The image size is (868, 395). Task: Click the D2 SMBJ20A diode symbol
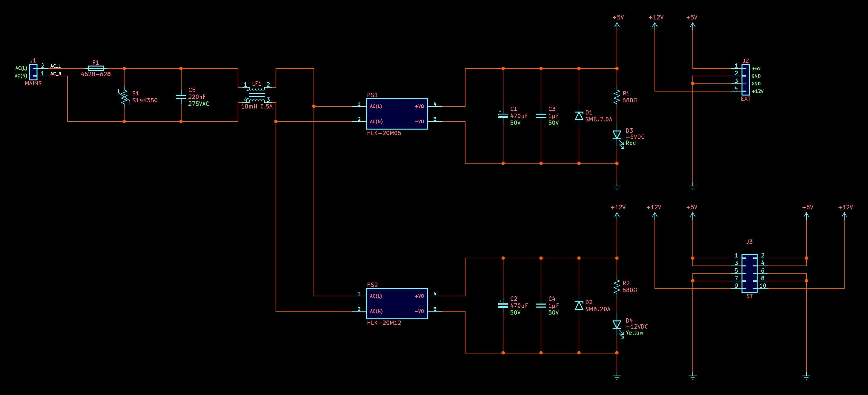(579, 306)
